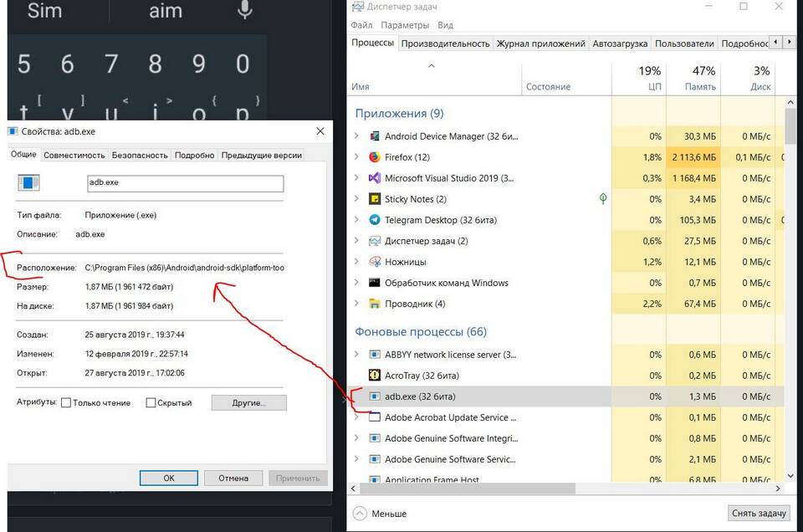Viewport: 803px width, 532px height.
Task: Switch to the Производительность tab
Action: (x=445, y=43)
